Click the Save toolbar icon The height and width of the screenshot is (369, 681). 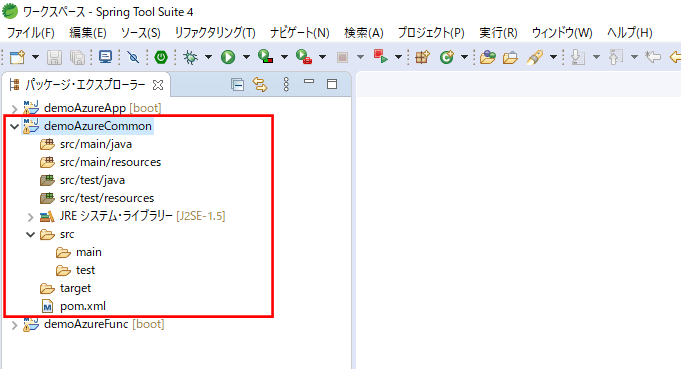(54, 57)
